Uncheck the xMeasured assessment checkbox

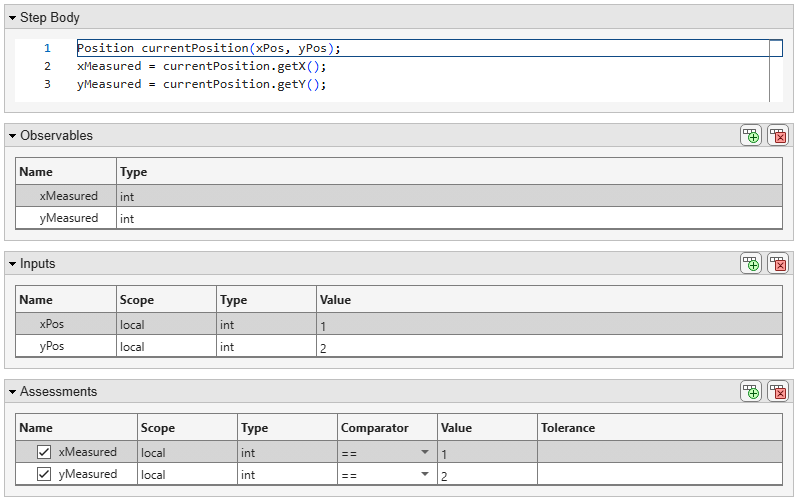[44, 452]
